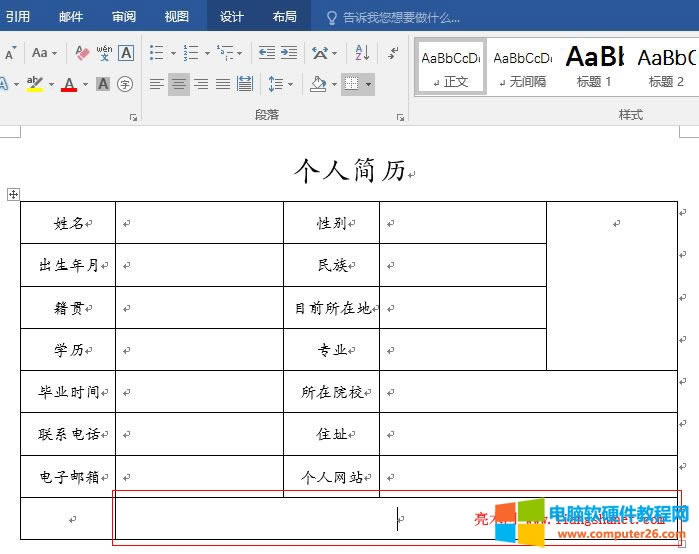699x554 pixels.
Task: Apply the 标题 1 style
Action: tap(595, 66)
